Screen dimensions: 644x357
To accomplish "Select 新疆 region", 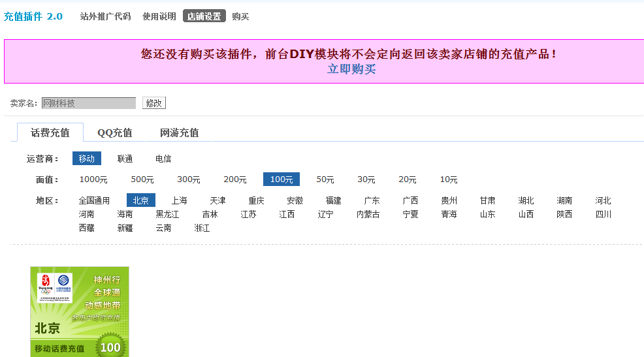I will pos(125,228).
